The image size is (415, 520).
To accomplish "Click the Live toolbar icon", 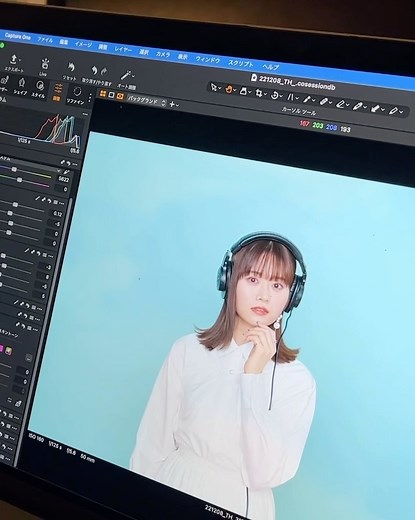I will click(44, 64).
